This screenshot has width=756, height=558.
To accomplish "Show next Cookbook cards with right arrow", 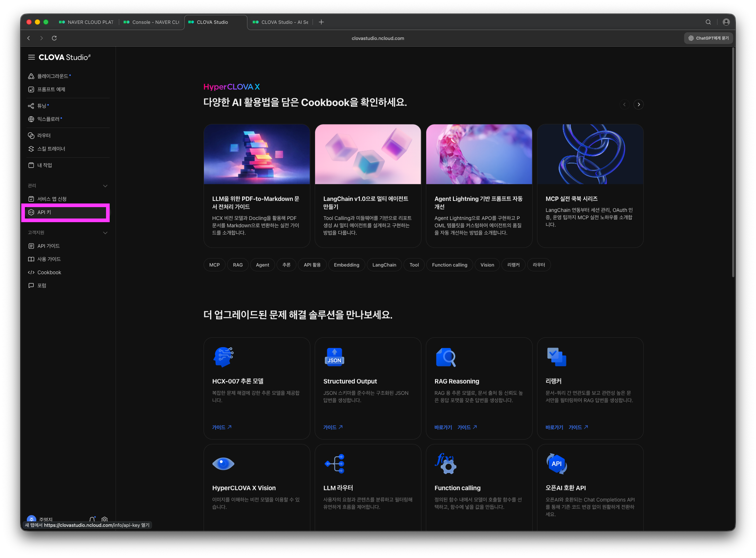I will click(x=639, y=104).
